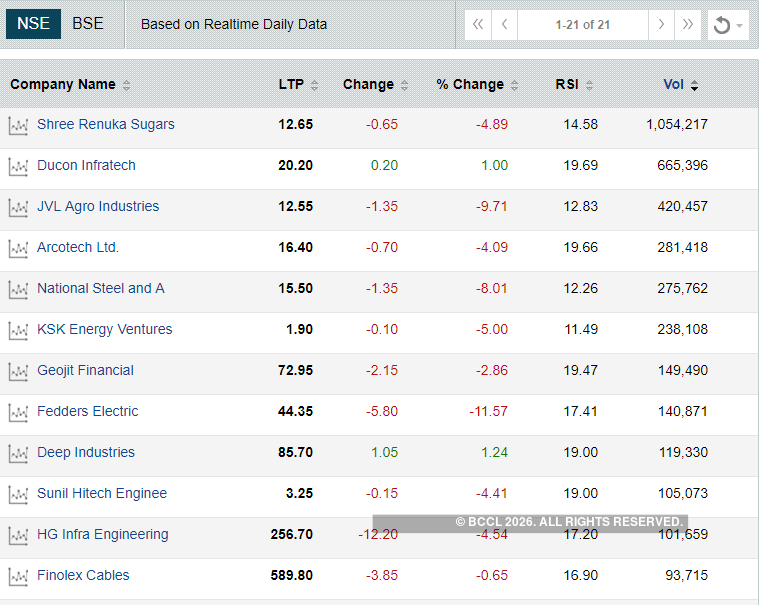Open Ducon Infratech company link

(86, 165)
